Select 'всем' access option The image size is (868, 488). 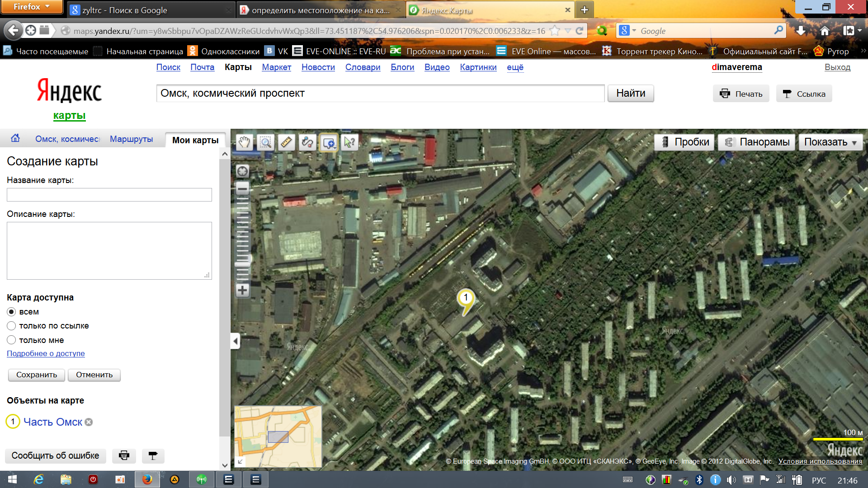click(x=11, y=312)
